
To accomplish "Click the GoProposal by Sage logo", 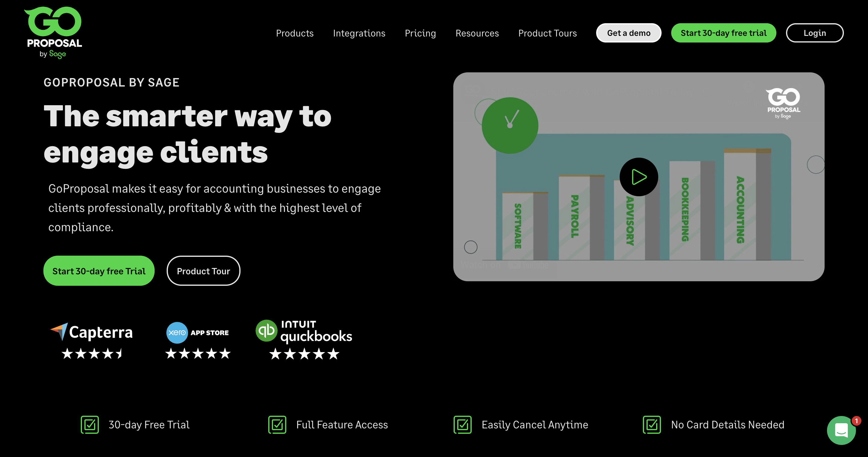I will (x=53, y=33).
